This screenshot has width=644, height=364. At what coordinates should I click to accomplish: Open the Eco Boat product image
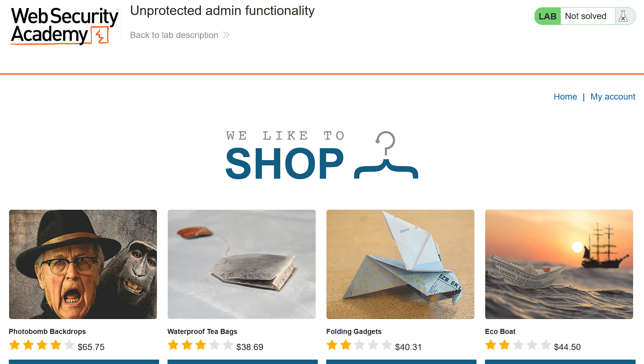559,264
